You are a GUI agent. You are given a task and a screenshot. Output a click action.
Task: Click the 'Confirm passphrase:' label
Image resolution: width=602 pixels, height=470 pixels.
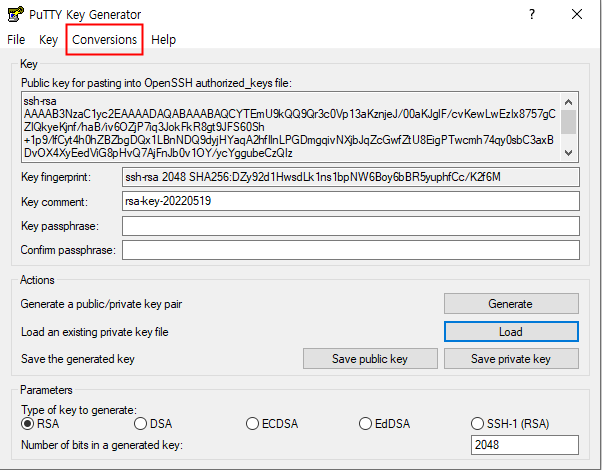pyautogui.click(x=68, y=250)
